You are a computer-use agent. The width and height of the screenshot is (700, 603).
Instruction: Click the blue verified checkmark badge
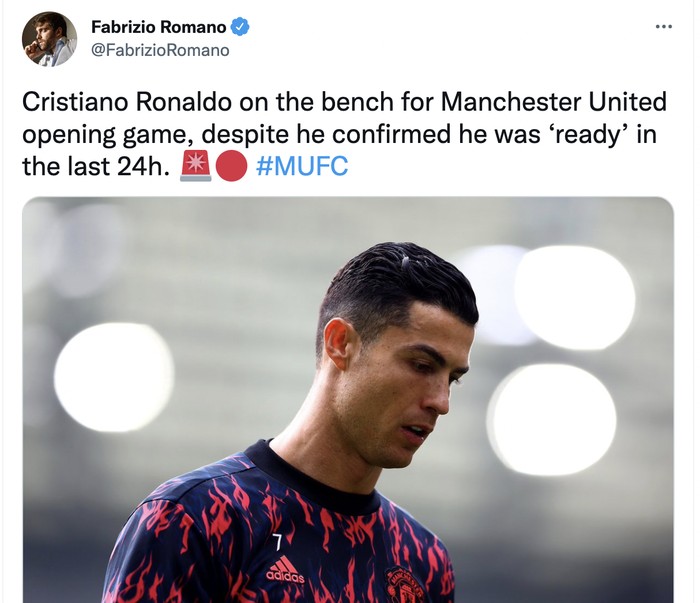240,27
